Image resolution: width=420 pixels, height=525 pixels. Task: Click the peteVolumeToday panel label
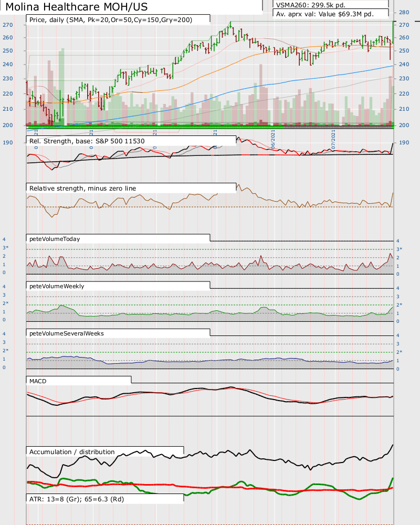coord(55,239)
